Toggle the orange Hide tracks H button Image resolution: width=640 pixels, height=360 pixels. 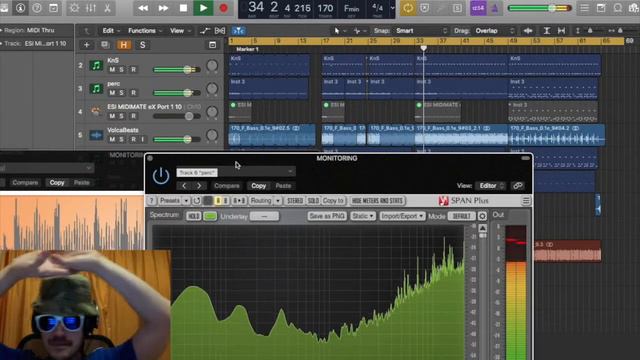[x=124, y=45]
